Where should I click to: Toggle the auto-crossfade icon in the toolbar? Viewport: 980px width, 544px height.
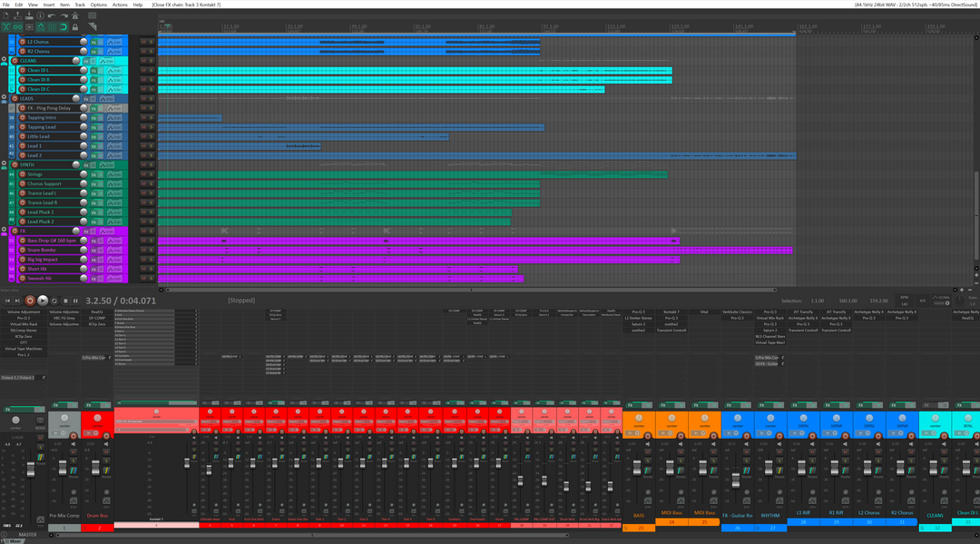(x=5, y=27)
